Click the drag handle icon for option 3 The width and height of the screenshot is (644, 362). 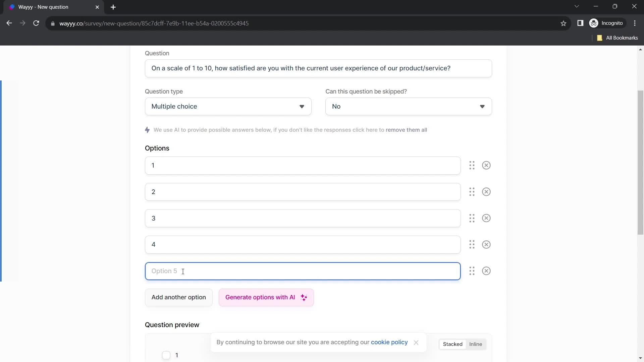pos(472,218)
